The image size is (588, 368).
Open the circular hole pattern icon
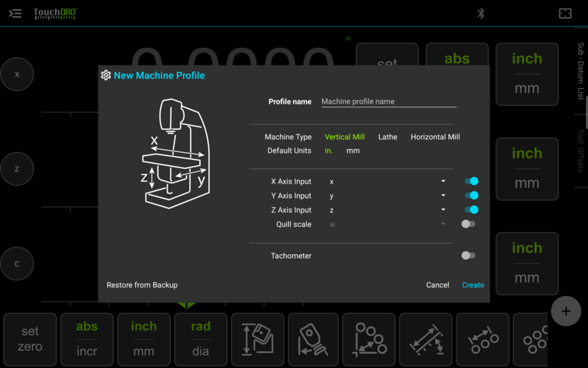pos(531,339)
